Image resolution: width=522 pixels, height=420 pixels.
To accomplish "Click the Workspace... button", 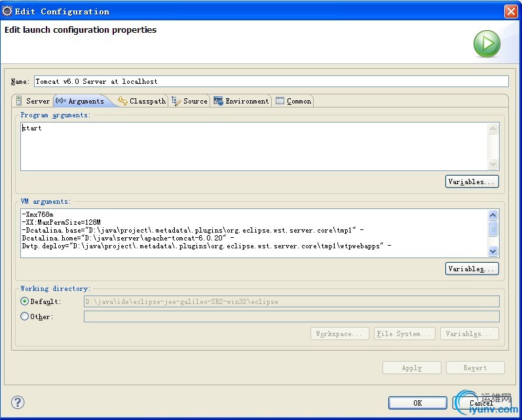I will pos(339,334).
